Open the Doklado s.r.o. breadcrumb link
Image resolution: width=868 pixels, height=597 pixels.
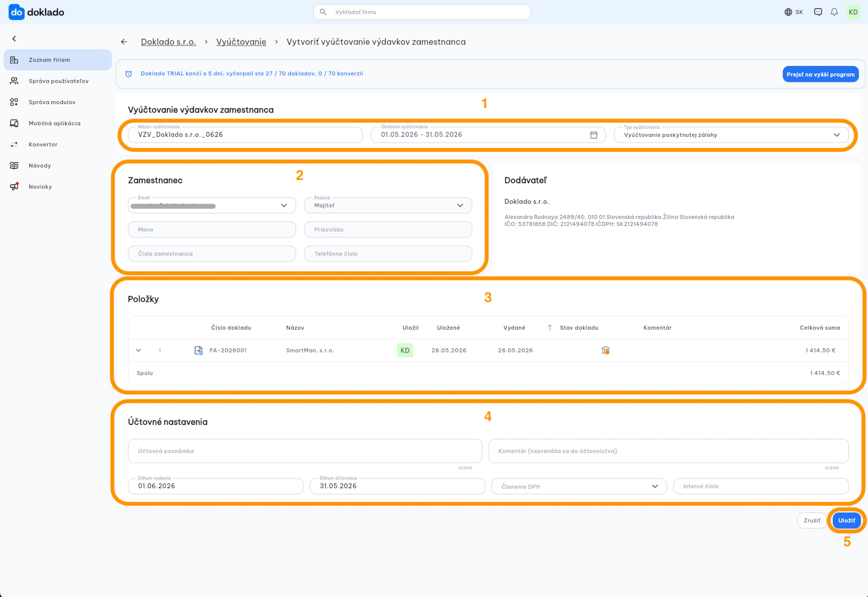tap(168, 42)
